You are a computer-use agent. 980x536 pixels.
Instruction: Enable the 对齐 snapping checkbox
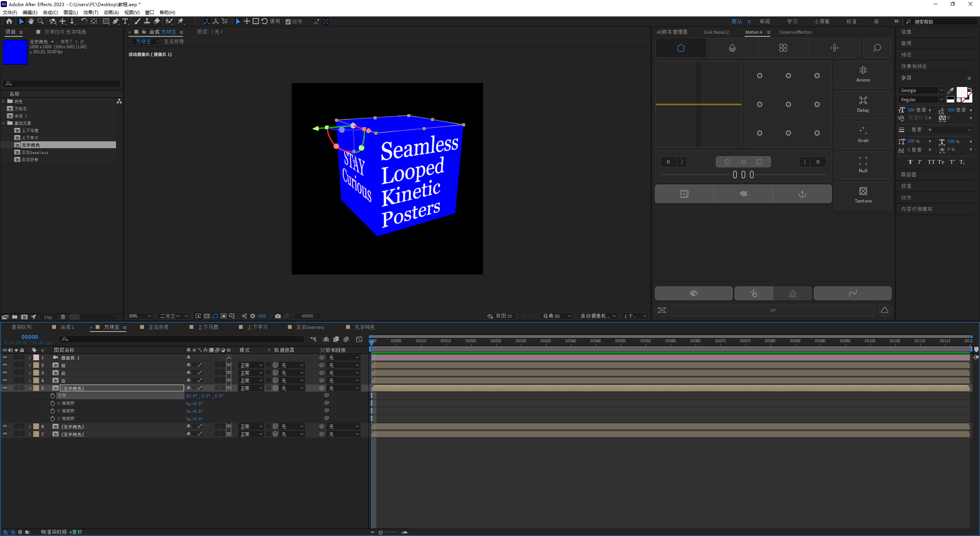(288, 22)
